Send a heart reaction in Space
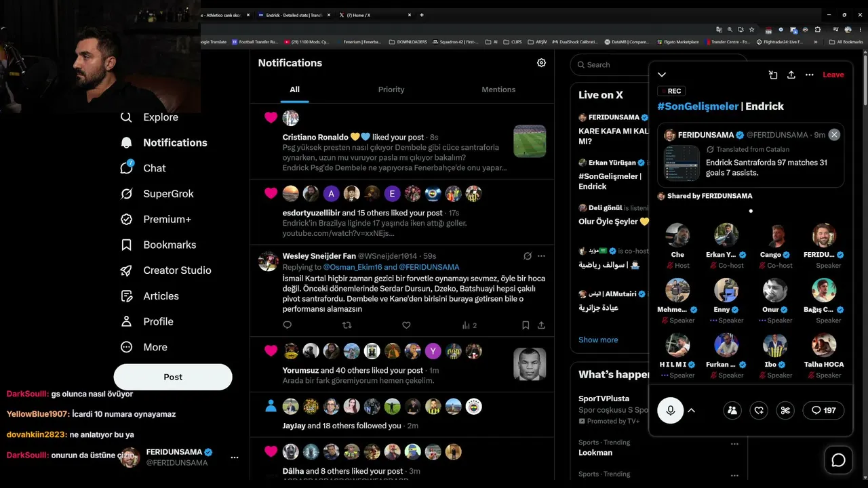The height and width of the screenshot is (488, 868). pyautogui.click(x=759, y=410)
